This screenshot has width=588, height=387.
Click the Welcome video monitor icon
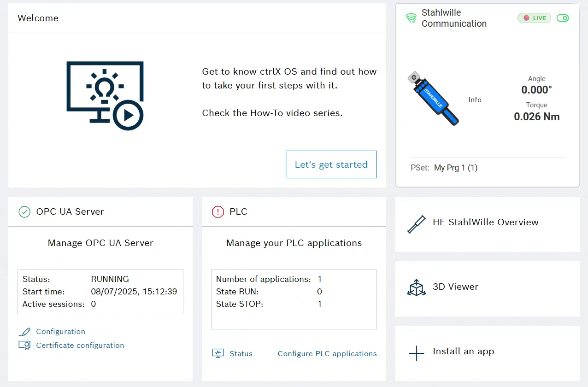(x=105, y=96)
